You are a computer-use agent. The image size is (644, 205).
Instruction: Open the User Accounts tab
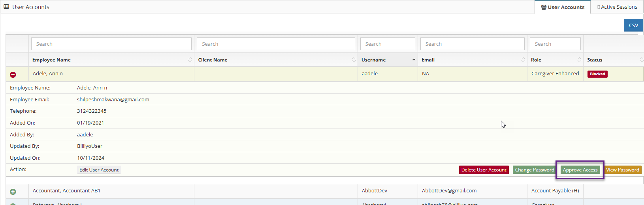point(563,7)
